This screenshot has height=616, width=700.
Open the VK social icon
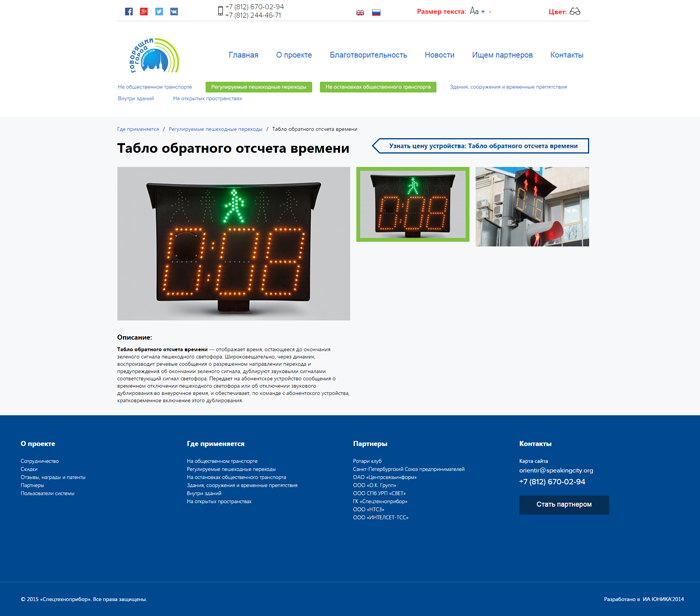[x=174, y=12]
